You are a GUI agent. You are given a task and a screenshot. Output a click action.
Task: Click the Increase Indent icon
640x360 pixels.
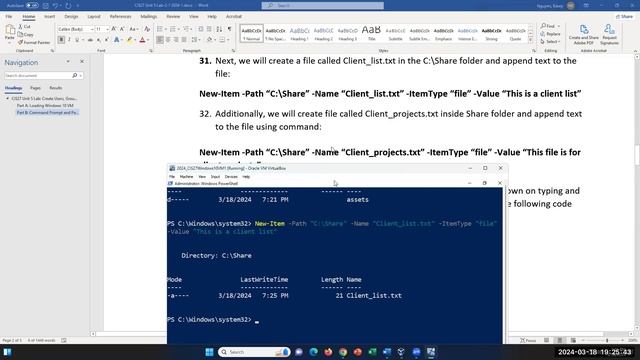tap(209, 29)
